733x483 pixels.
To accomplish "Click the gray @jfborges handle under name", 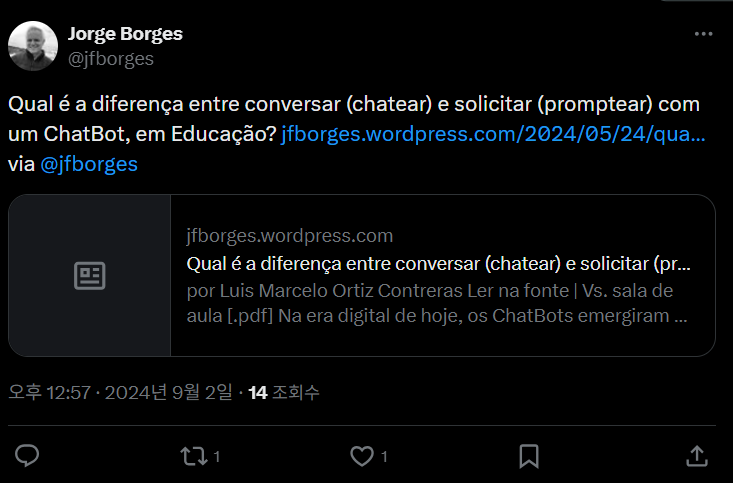I will [111, 59].
